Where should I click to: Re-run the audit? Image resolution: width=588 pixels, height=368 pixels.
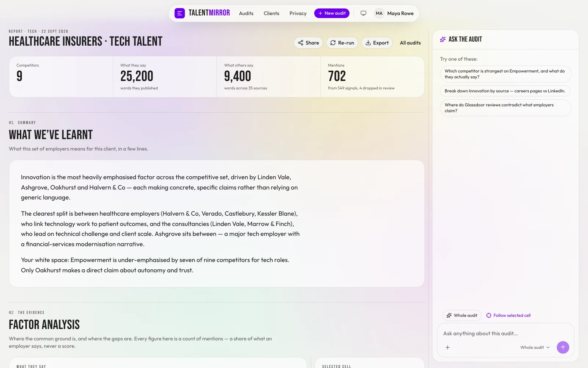(342, 43)
